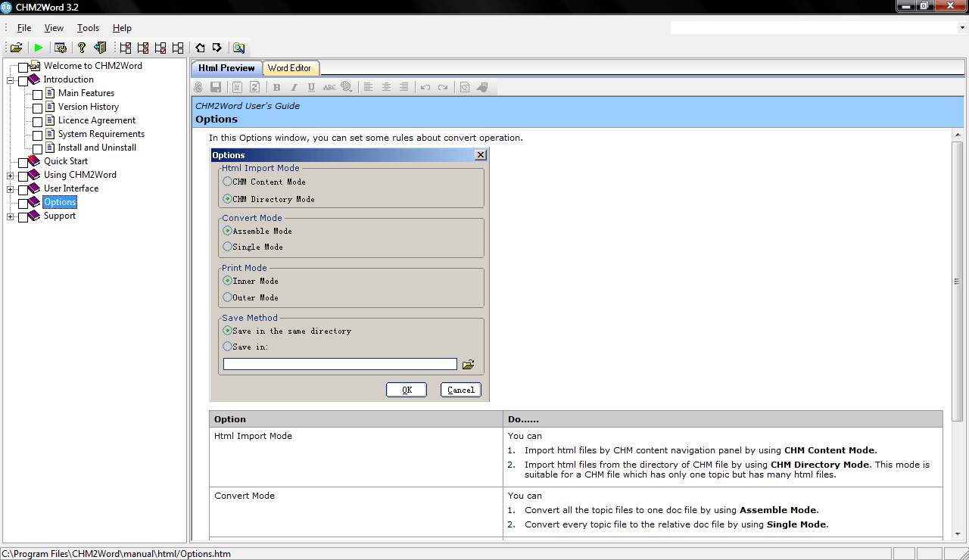The image size is (969, 560).
Task: Select CHM Content Mode radio in illustration
Action: click(227, 182)
